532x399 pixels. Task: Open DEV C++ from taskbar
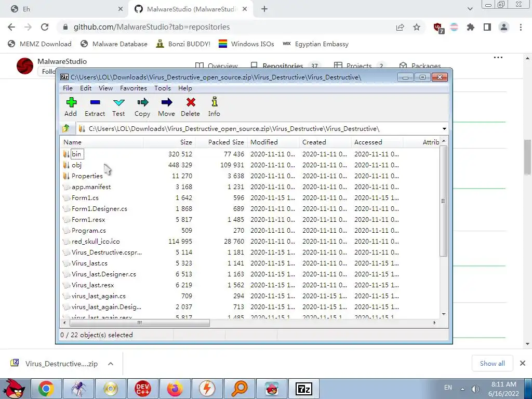(x=142, y=389)
